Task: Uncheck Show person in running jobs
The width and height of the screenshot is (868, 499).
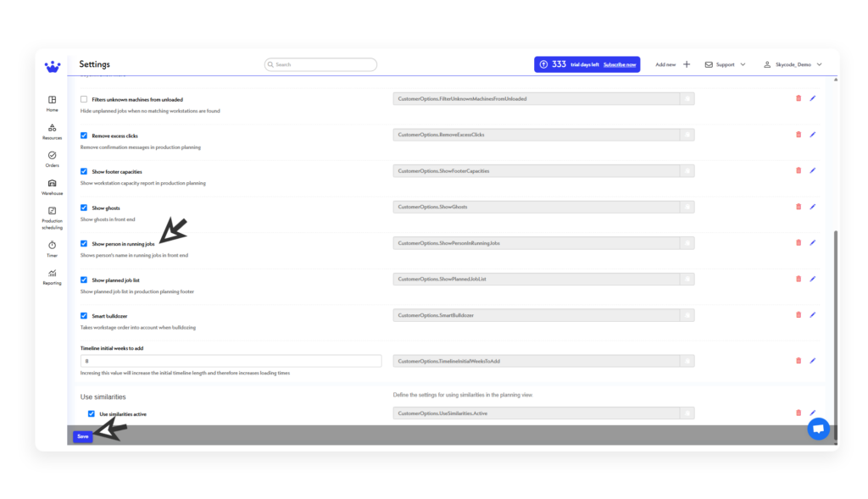Action: pos(83,243)
